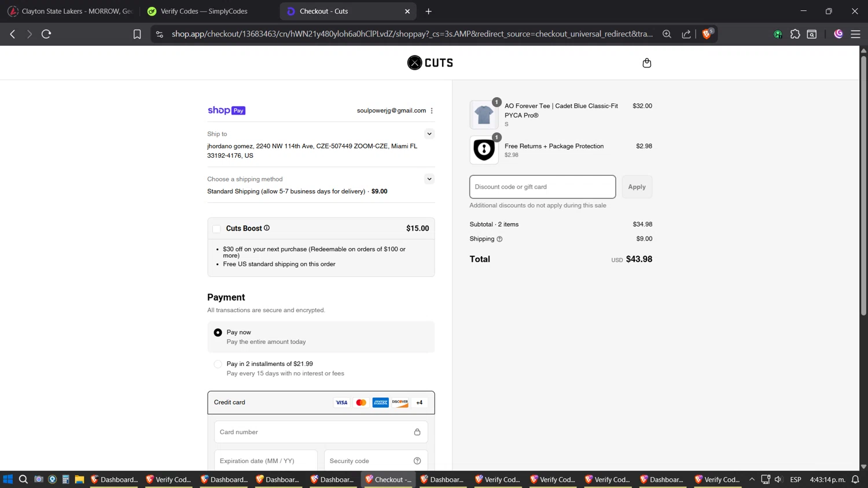Select Pay in 2 installments of $21.99

click(218, 364)
